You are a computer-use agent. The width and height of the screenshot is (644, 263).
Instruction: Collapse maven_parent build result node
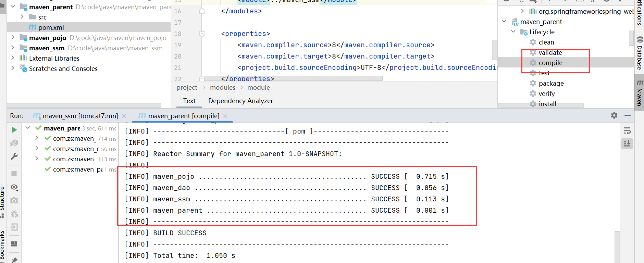coord(28,128)
